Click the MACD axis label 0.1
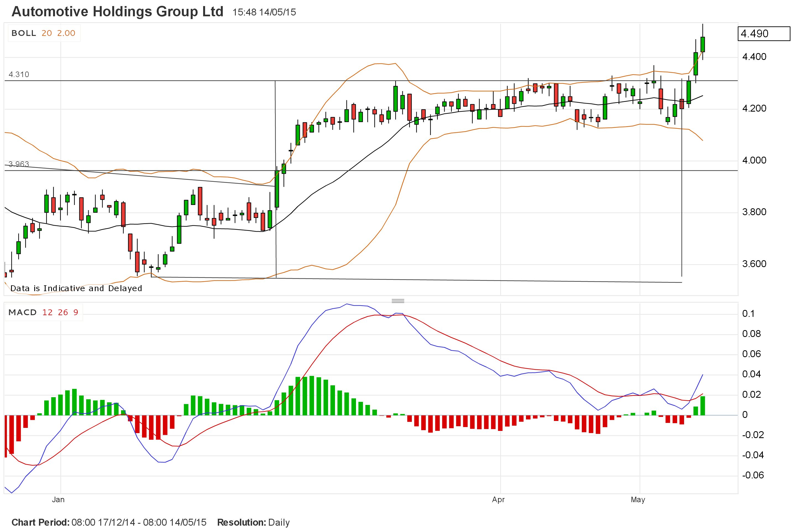Viewport: 796px width, 532px height. 748,314
